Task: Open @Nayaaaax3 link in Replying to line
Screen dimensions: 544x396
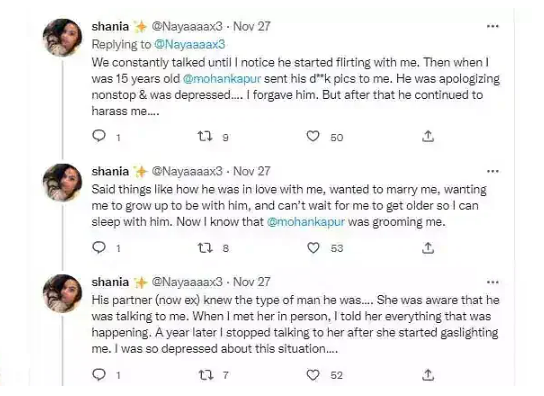Action: (189, 44)
